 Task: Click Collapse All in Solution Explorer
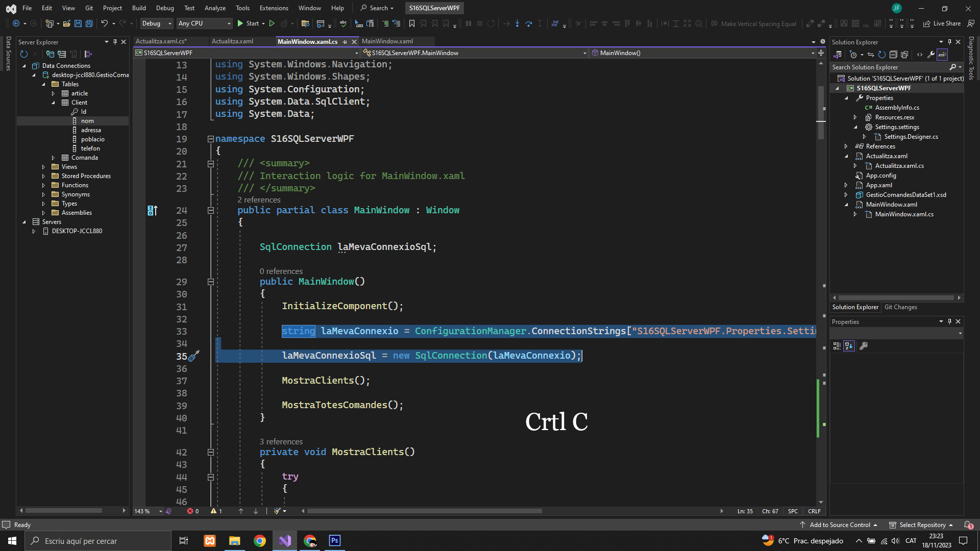pyautogui.click(x=893, y=55)
